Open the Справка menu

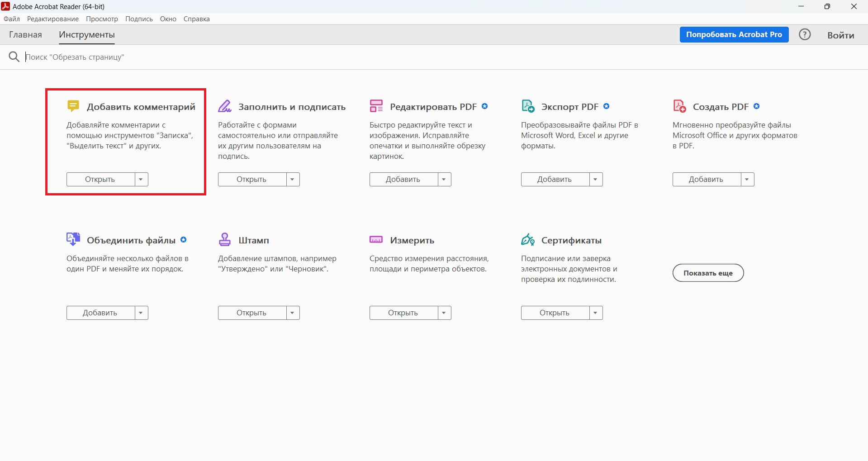[x=197, y=19]
